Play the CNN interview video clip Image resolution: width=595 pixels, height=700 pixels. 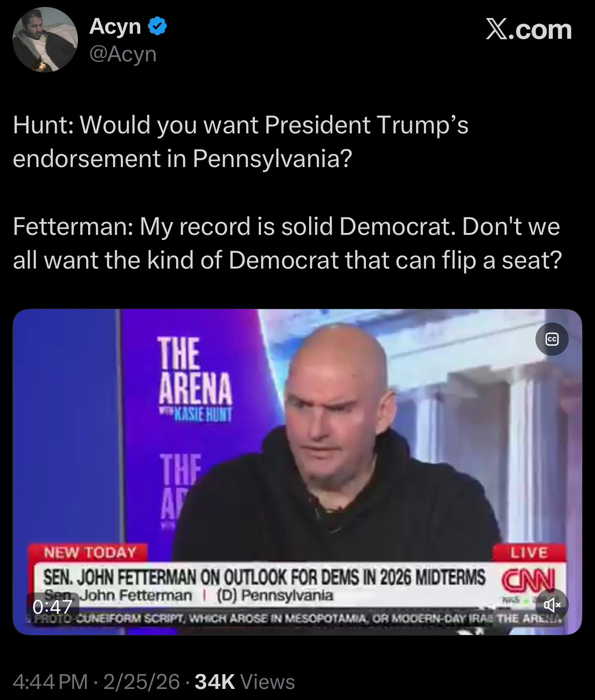(x=297, y=472)
